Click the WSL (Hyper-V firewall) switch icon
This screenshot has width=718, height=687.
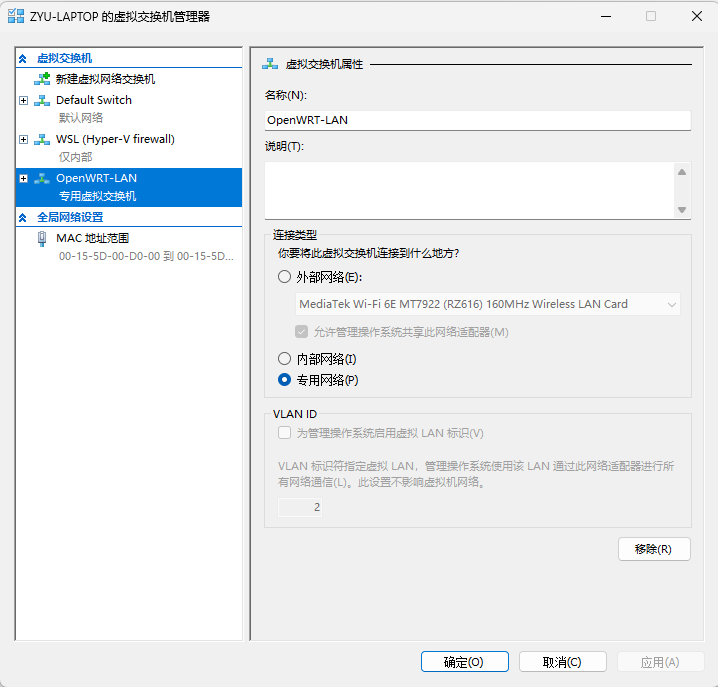pos(42,139)
